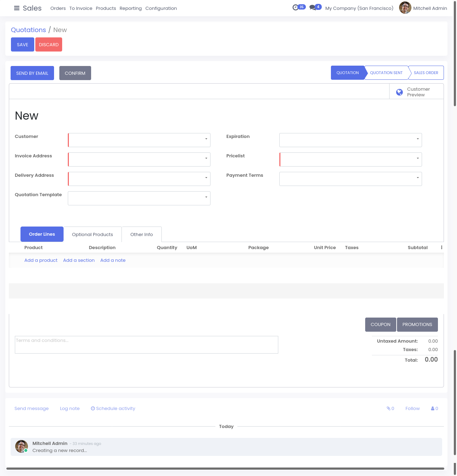Open the hamburger apps menu icon
The height and width of the screenshot is (476, 457).
17,8
